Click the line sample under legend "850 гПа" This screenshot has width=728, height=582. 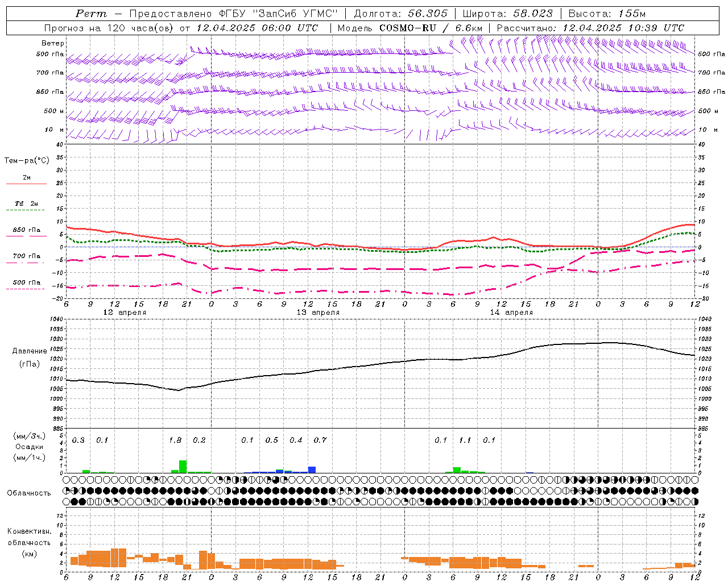point(26,236)
